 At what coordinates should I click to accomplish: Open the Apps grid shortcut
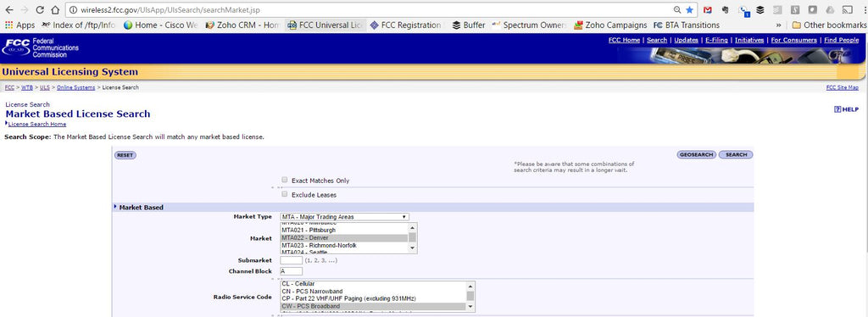coord(20,25)
